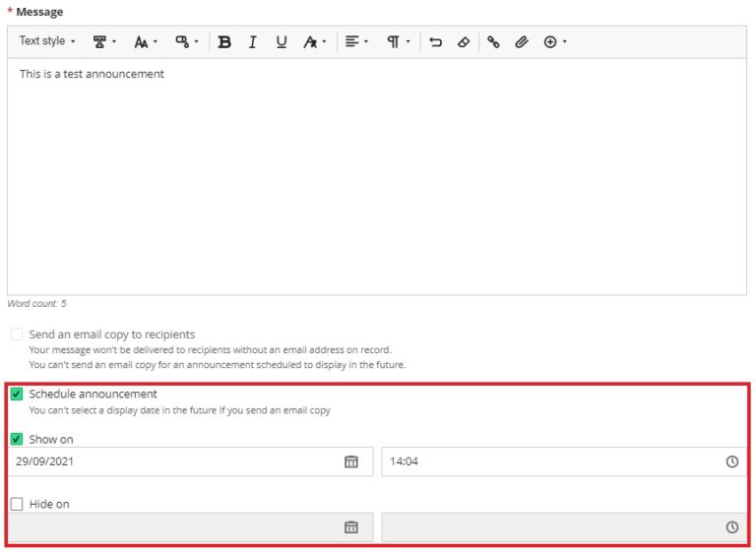This screenshot has height=550, width=756.
Task: Click the attachment paperclip icon
Action: point(521,42)
